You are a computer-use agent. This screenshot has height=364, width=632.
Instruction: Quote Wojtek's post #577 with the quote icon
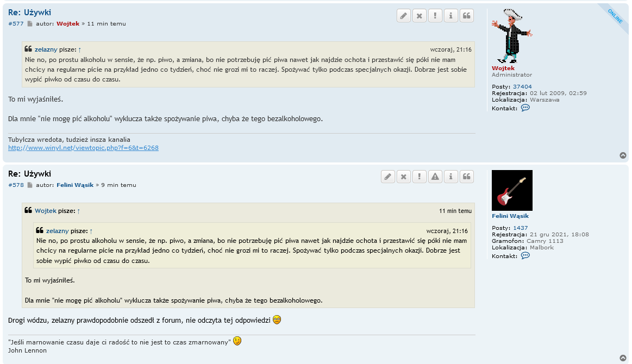[x=466, y=16]
